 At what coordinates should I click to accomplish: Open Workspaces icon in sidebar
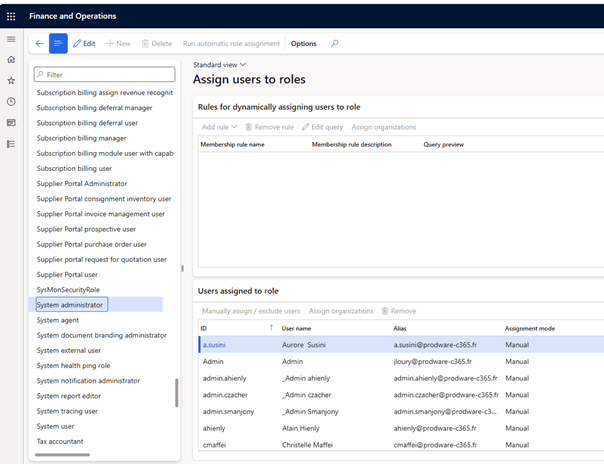[11, 123]
